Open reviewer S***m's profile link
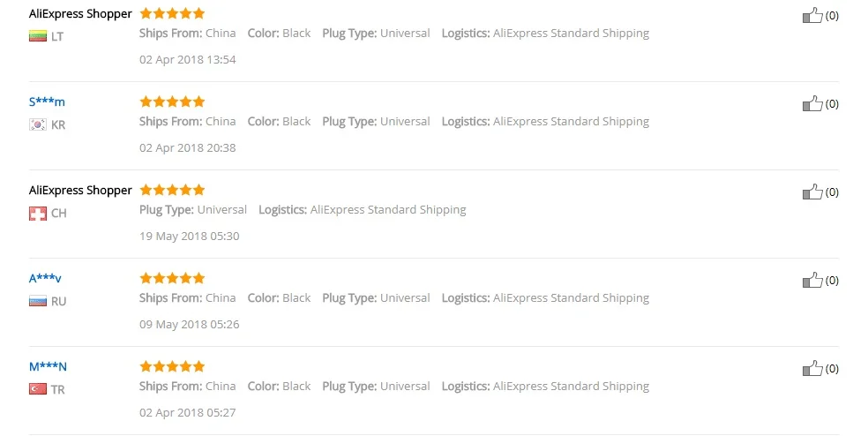This screenshot has height=436, width=868. pos(47,101)
